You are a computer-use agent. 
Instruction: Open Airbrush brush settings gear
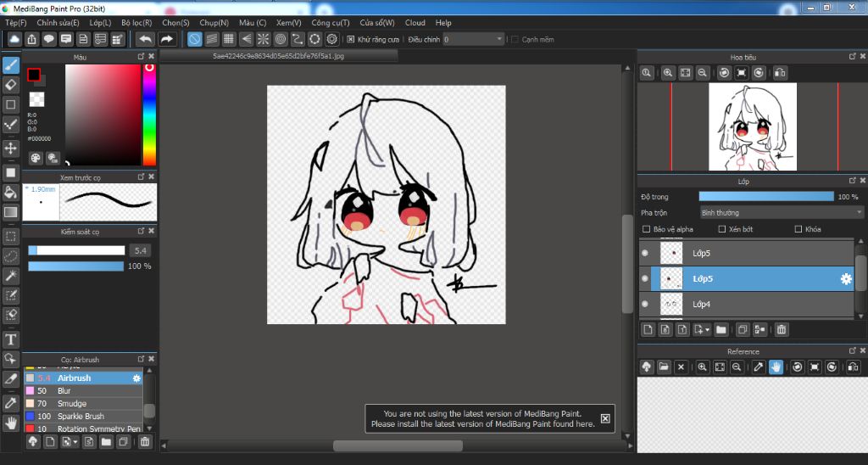pos(136,378)
